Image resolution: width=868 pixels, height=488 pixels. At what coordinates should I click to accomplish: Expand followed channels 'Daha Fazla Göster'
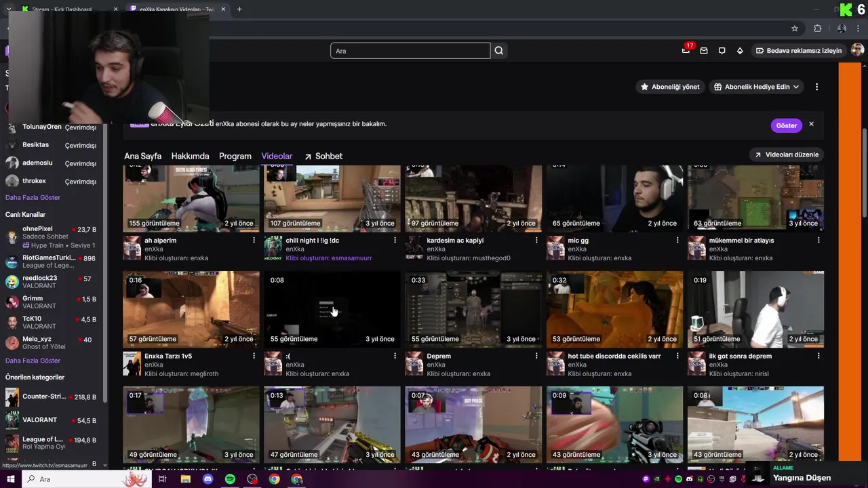pos(33,197)
